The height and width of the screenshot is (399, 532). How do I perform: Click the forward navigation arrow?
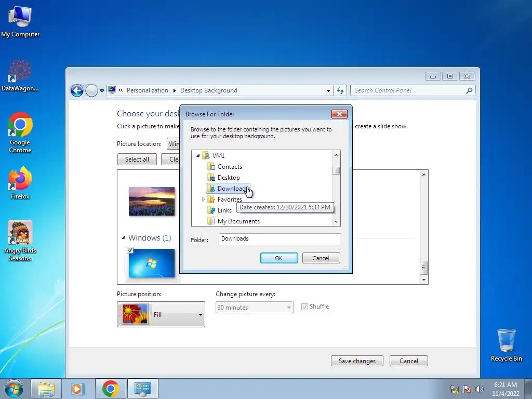click(91, 90)
